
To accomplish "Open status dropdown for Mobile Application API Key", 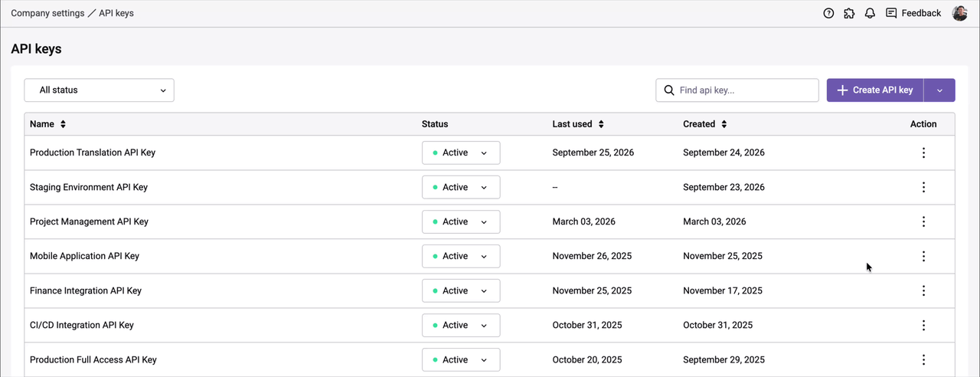I will pos(461,256).
